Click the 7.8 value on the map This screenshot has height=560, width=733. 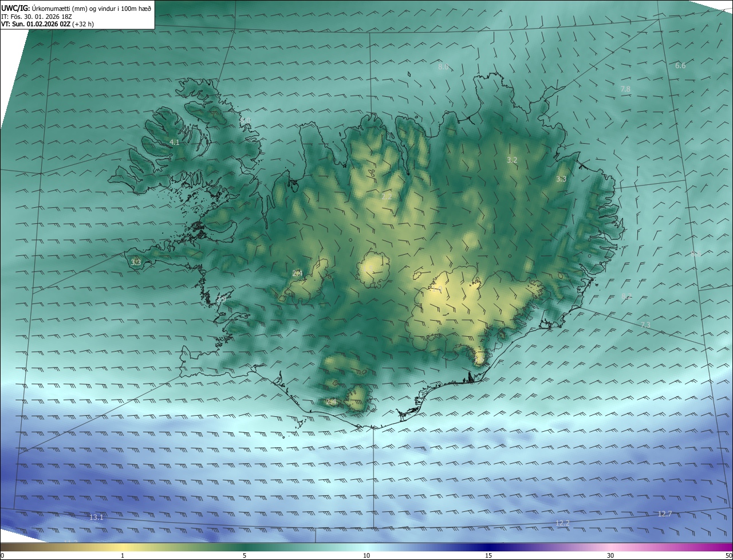click(x=625, y=89)
